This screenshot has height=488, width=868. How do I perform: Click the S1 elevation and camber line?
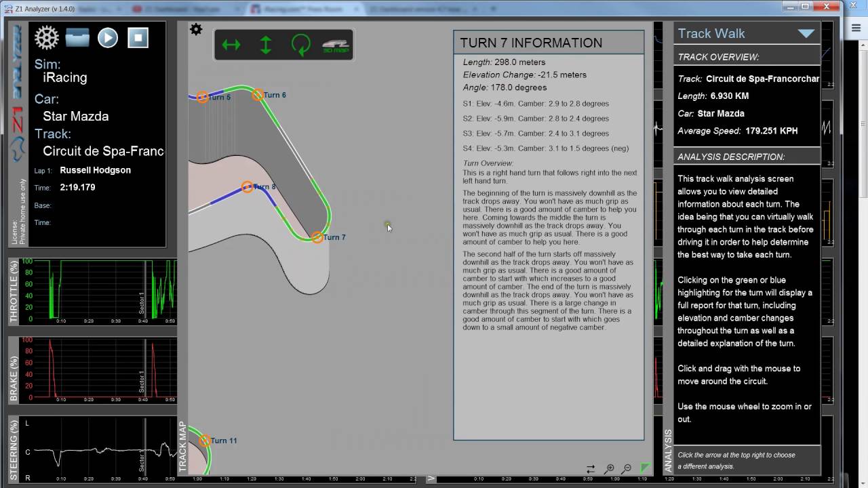click(536, 104)
